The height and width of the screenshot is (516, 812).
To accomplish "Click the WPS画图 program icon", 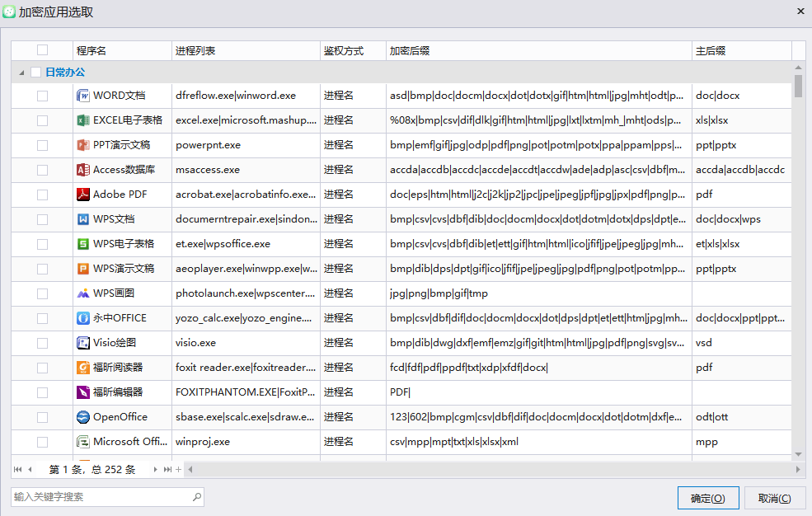I will tap(83, 293).
